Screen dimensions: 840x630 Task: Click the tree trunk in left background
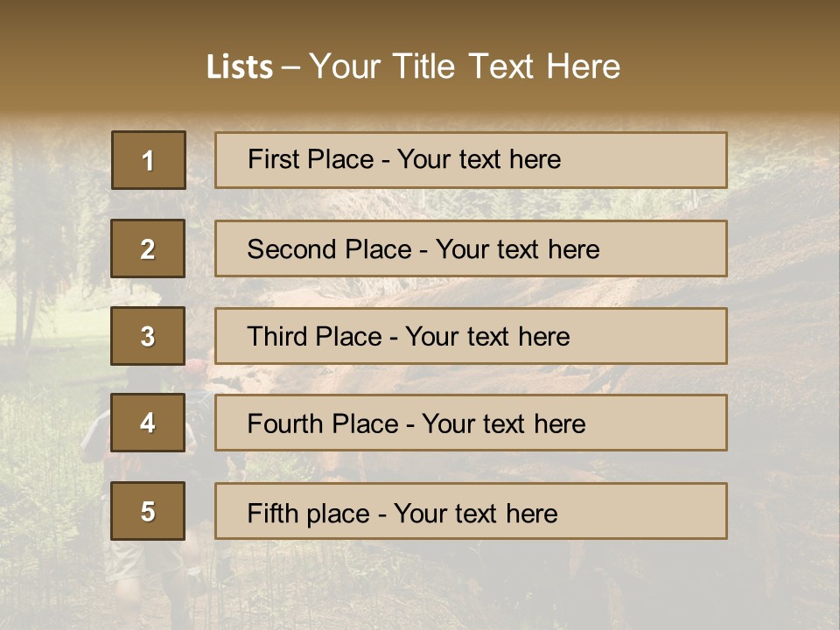click(x=24, y=257)
